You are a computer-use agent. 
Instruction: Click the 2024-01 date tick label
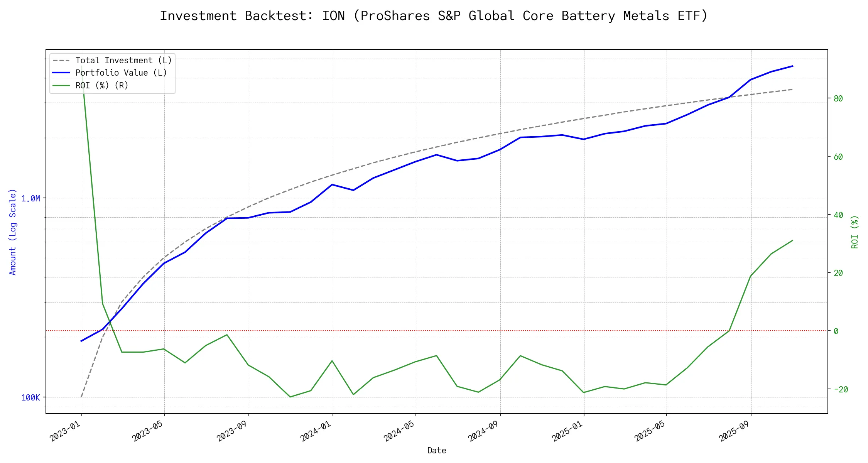tap(316, 431)
